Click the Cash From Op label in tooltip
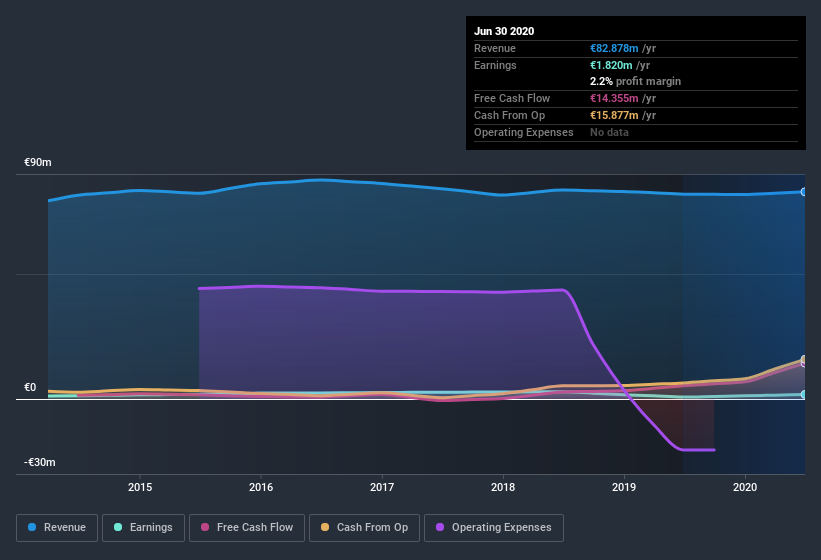Viewport: 821px width, 560px height. tap(509, 115)
